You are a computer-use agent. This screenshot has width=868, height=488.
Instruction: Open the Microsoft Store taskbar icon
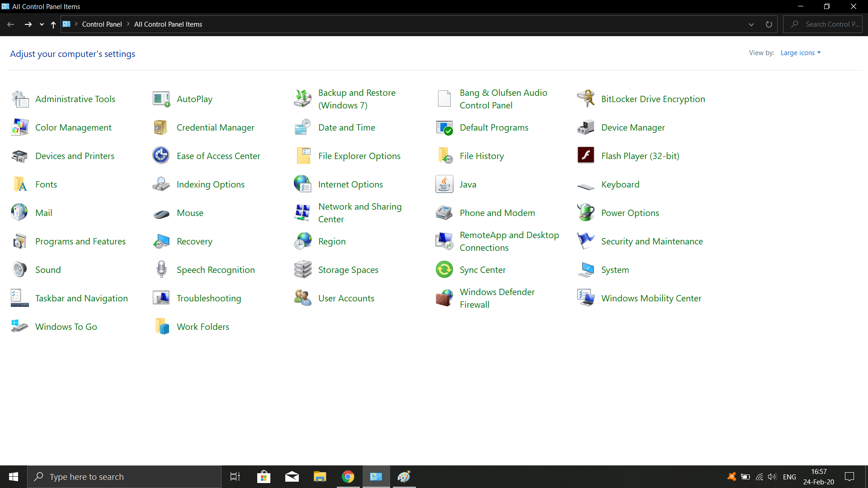pos(264,477)
